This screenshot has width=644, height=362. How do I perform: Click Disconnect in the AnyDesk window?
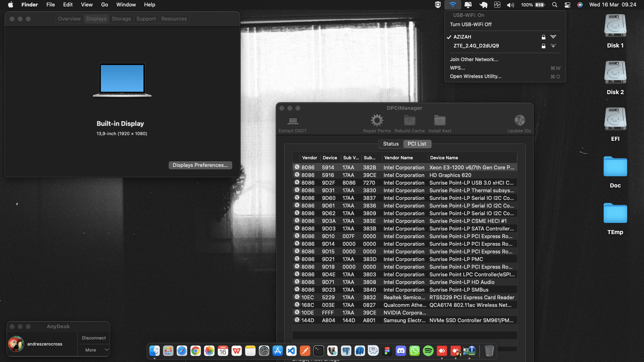tap(94, 338)
